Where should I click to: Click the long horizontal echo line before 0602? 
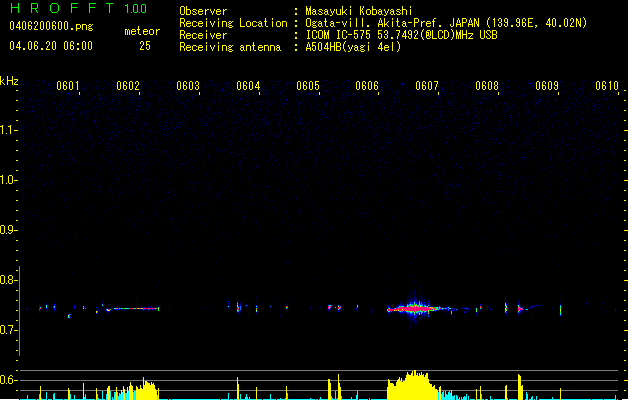pyautogui.click(x=134, y=309)
